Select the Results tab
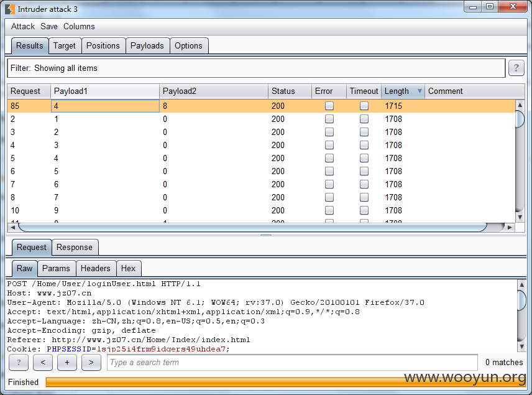 29,45
